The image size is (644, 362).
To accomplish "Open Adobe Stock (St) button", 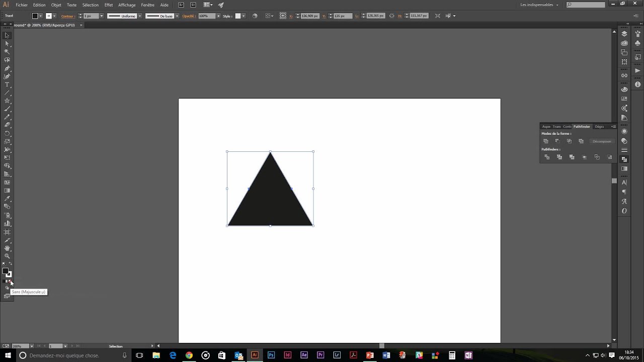I will coord(193,5).
